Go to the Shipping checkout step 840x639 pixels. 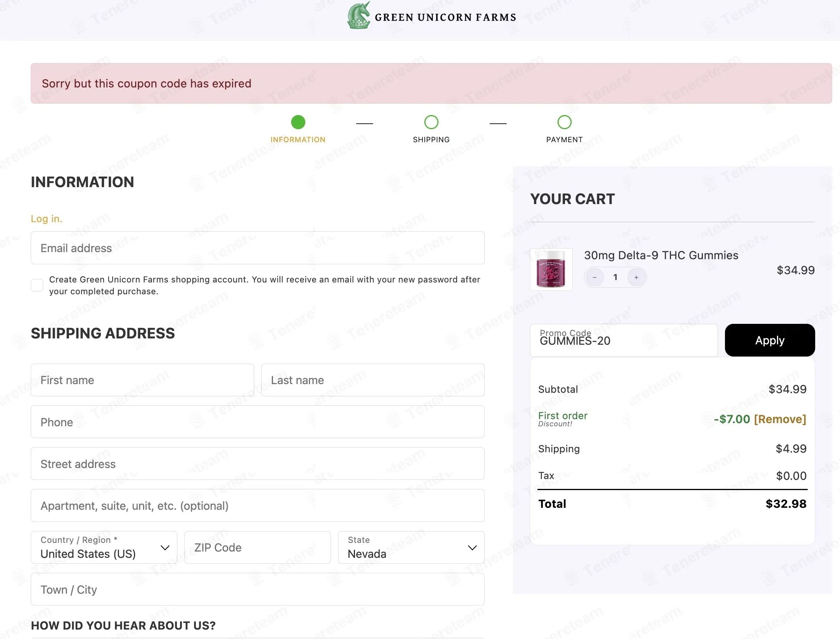(431, 129)
